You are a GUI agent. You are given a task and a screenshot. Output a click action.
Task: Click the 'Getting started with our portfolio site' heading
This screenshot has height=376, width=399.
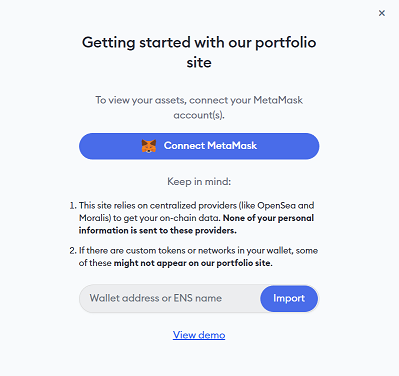pos(199,52)
